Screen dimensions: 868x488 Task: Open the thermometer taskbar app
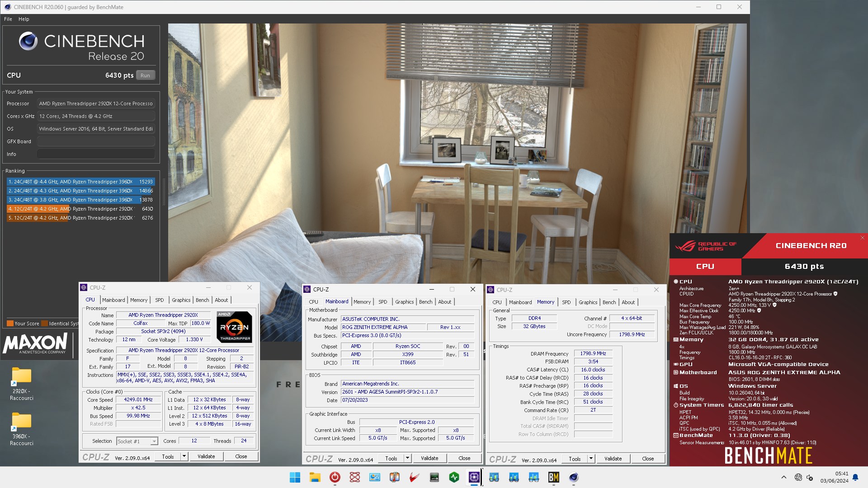point(394,477)
